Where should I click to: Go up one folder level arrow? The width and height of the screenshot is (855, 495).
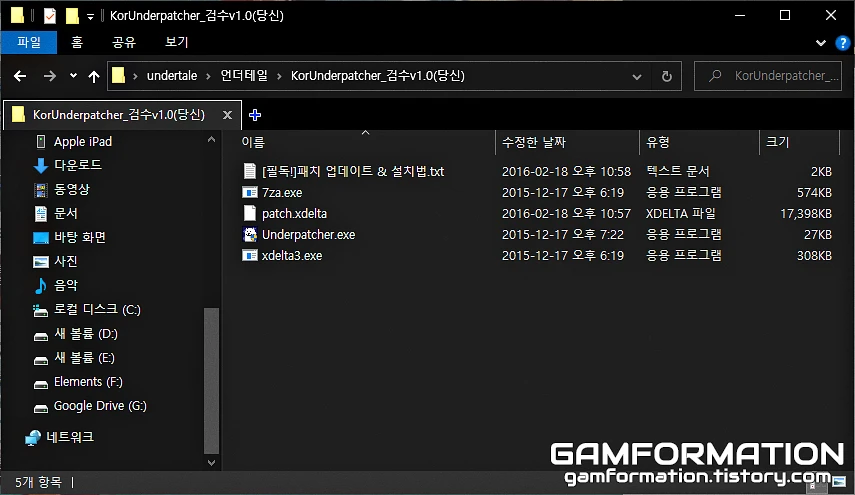tap(94, 76)
